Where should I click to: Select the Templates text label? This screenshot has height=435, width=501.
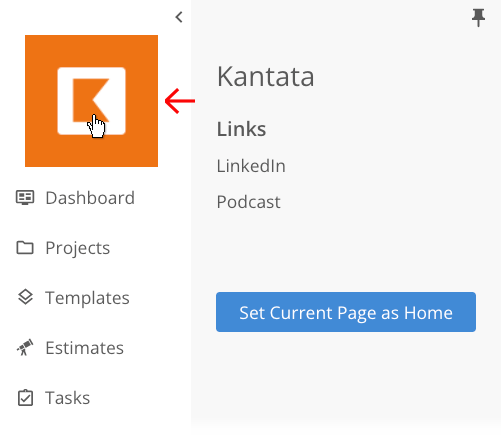(87, 298)
